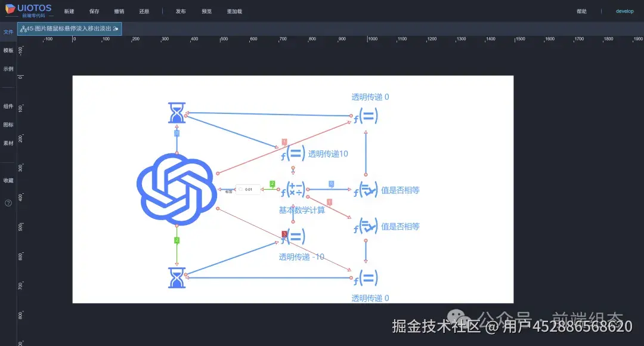Select the top hourglass timer node
The height and width of the screenshot is (346, 644).
tap(177, 112)
